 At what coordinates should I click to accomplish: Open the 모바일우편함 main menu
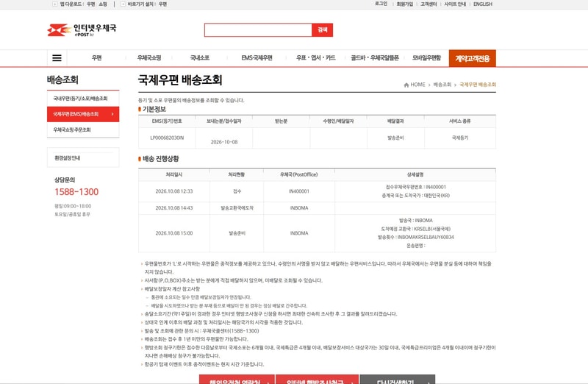(427, 58)
